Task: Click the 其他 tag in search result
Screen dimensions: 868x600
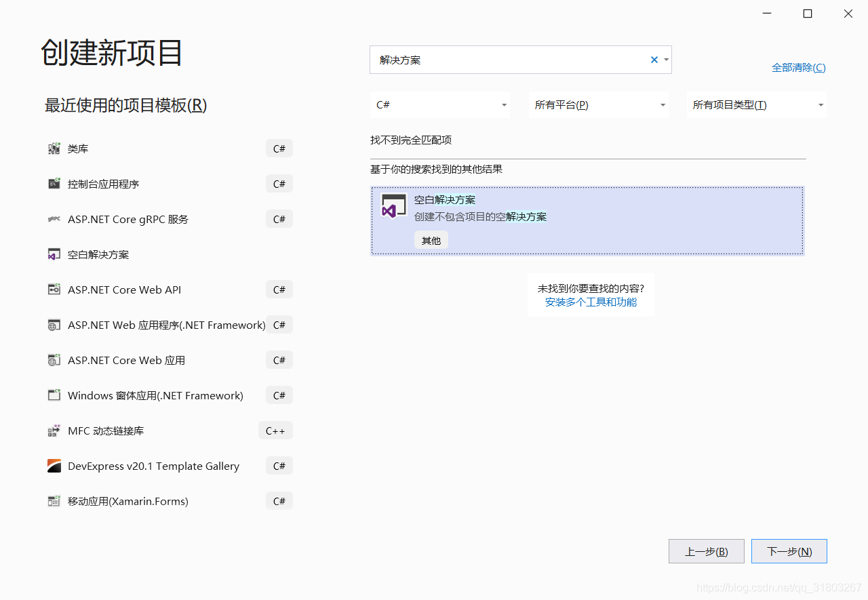Action: pyautogui.click(x=431, y=240)
